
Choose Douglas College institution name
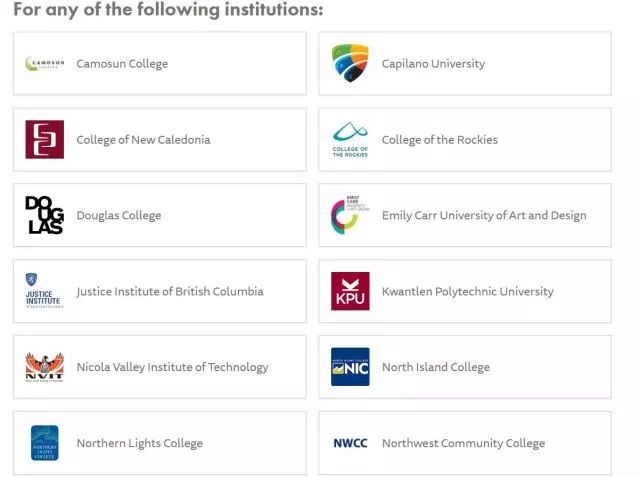point(119,215)
